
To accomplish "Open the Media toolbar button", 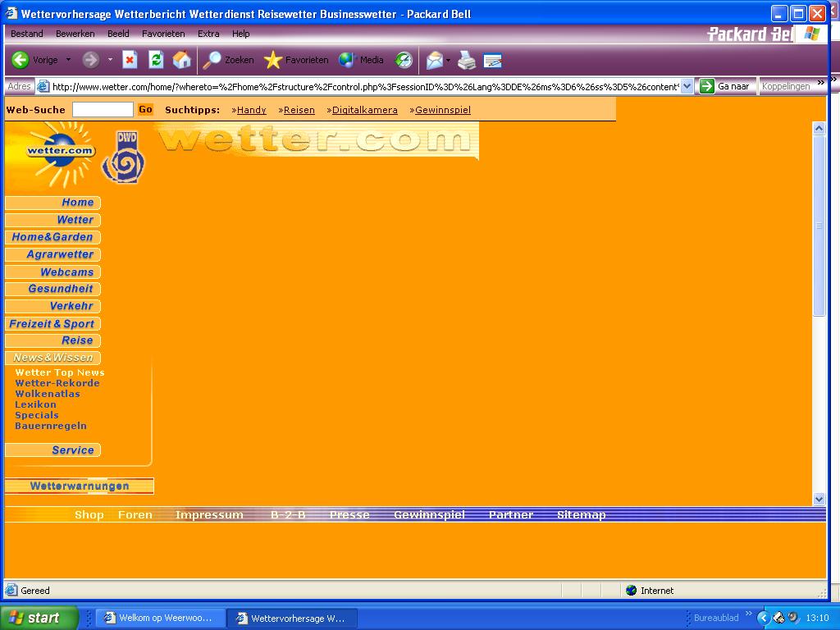I will [x=362, y=60].
